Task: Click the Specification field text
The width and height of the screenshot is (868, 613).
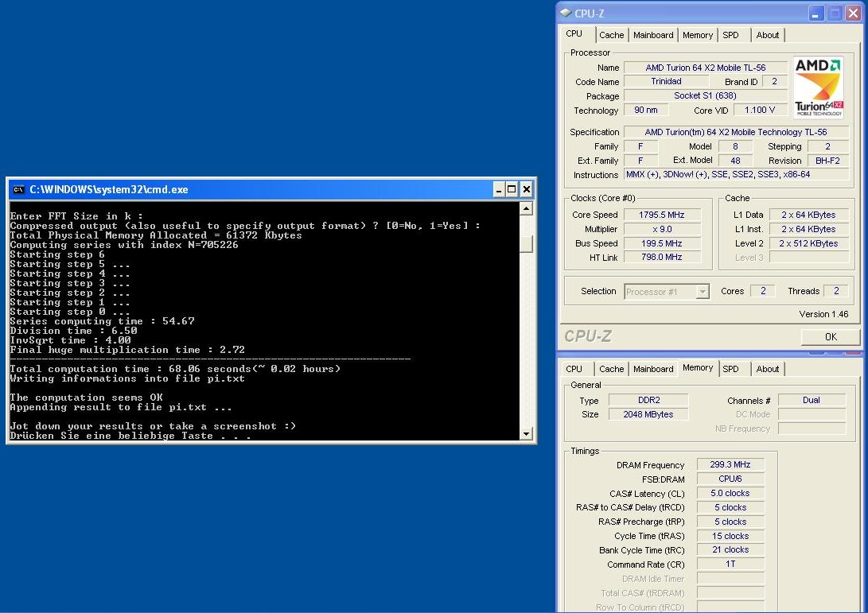Action: (x=736, y=132)
